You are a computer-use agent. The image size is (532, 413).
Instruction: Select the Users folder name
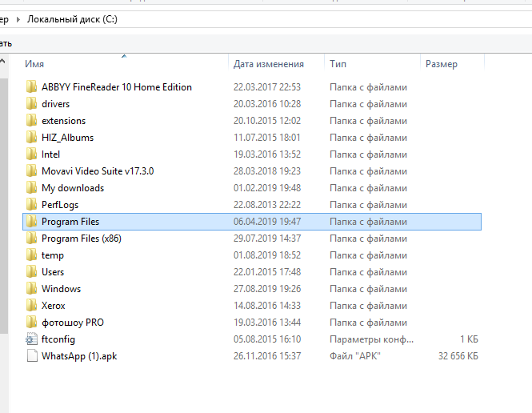[53, 272]
